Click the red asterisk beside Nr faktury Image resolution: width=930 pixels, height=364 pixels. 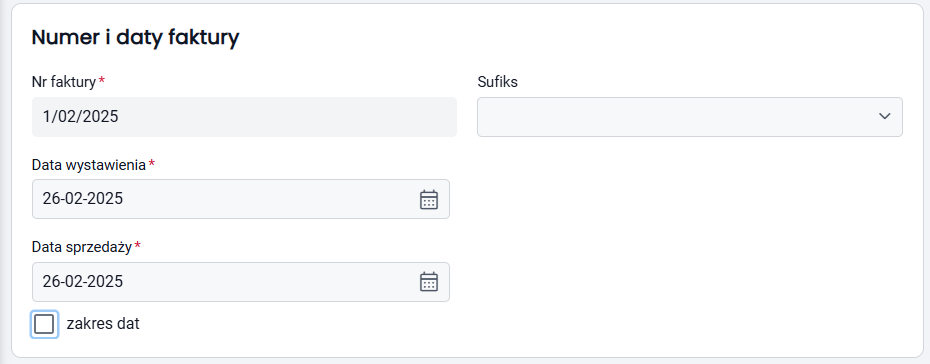click(101, 79)
